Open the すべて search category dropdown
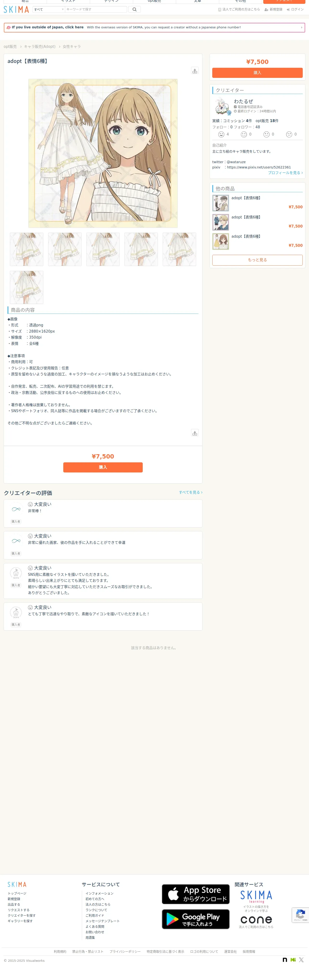Viewport: 309px width, 980px height. 48,10
